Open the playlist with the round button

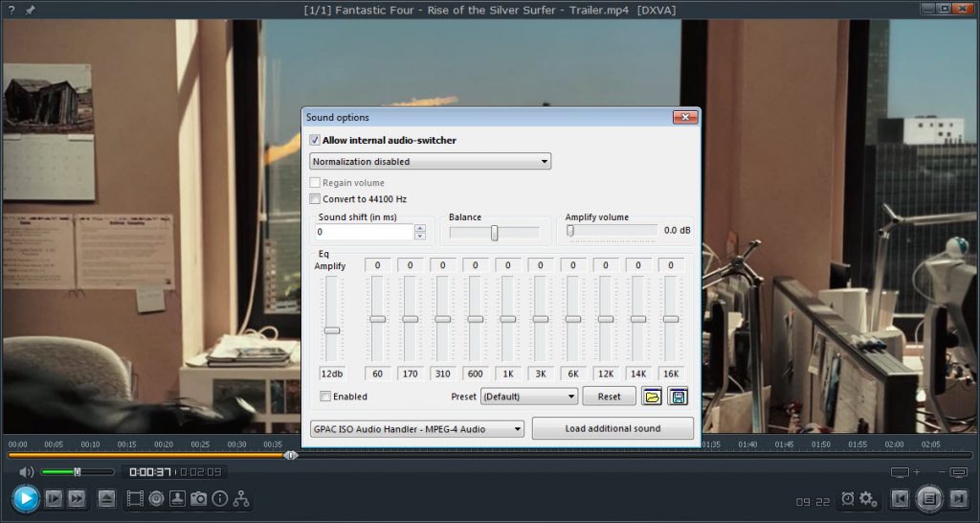(929, 499)
